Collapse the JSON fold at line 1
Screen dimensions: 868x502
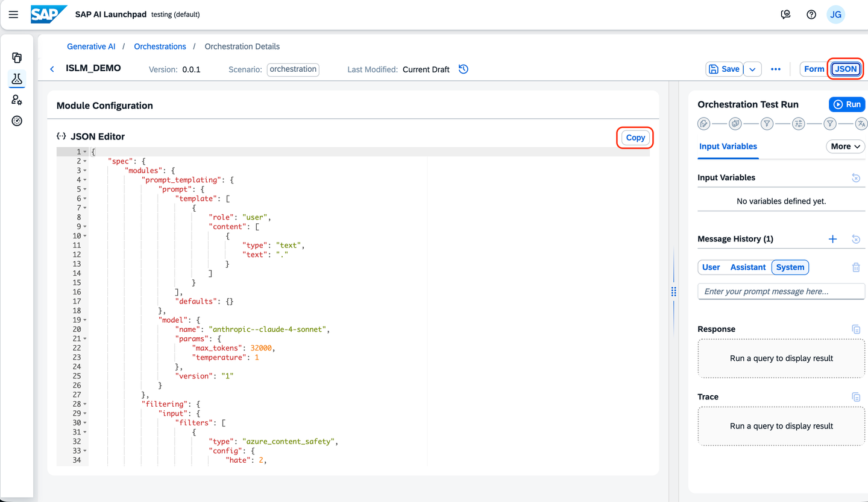pos(85,152)
